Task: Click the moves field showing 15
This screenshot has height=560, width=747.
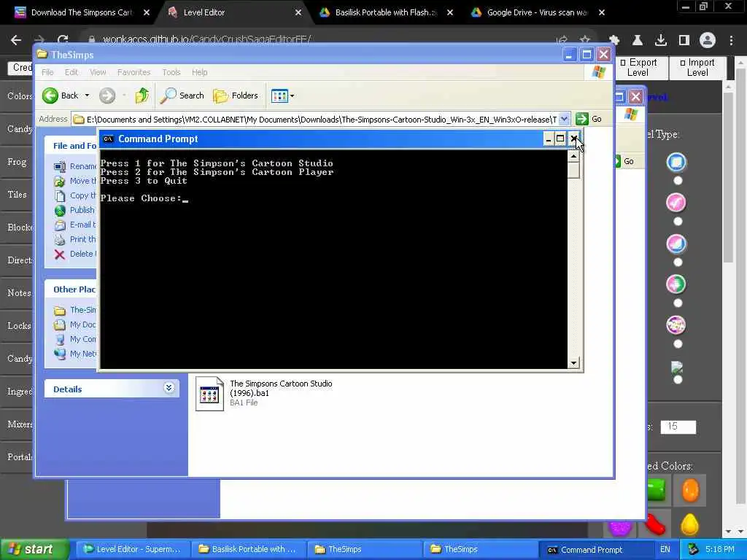Action: 678,427
